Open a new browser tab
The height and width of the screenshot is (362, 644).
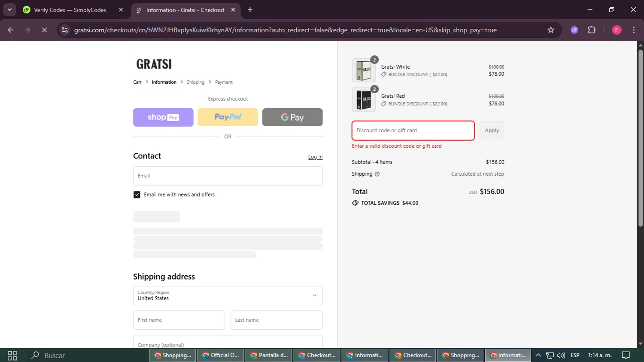[250, 10]
